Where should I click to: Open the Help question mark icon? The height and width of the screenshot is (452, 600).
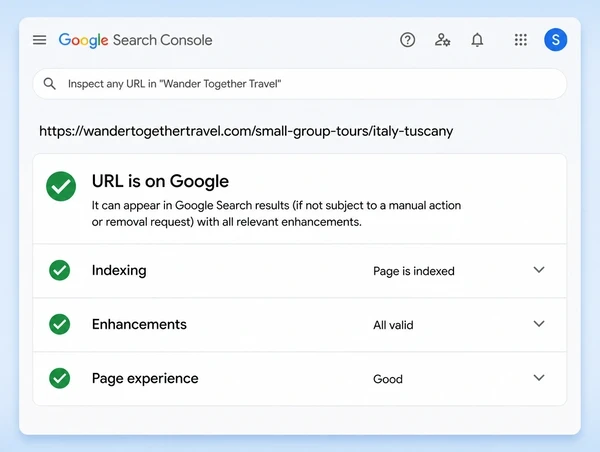[408, 40]
